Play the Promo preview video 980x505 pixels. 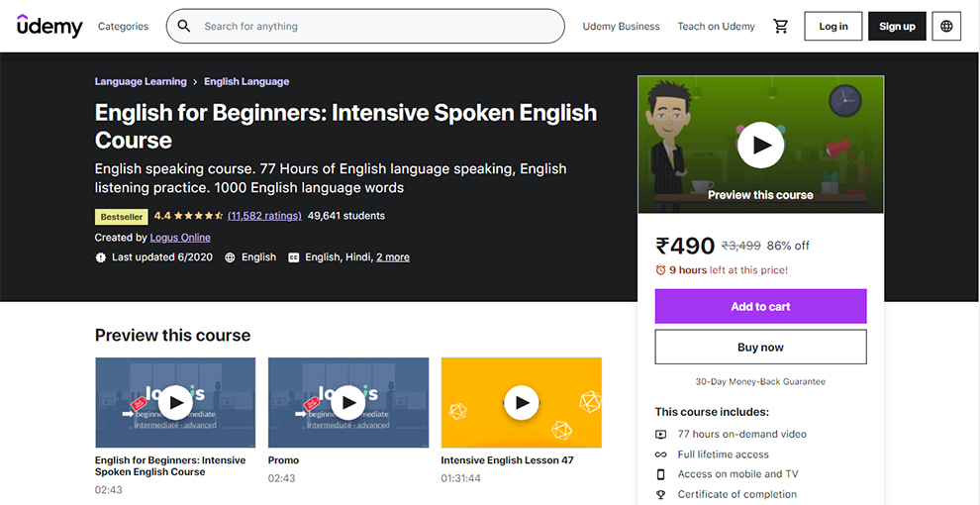coord(348,402)
